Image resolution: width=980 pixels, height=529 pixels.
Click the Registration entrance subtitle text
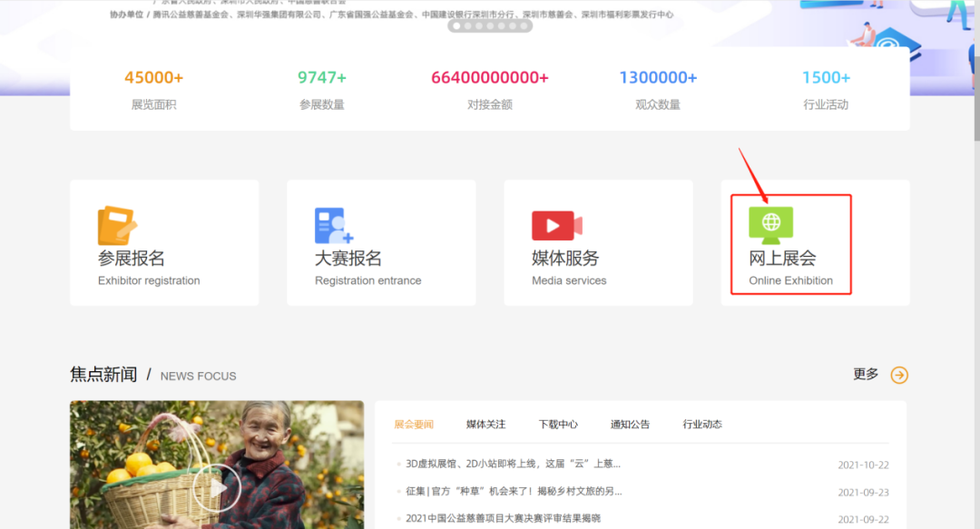point(368,280)
